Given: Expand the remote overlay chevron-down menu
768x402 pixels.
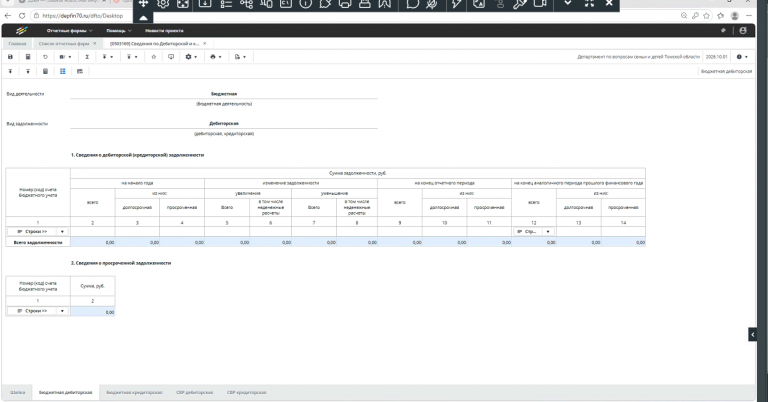Looking at the screenshot, I should click(568, 3).
